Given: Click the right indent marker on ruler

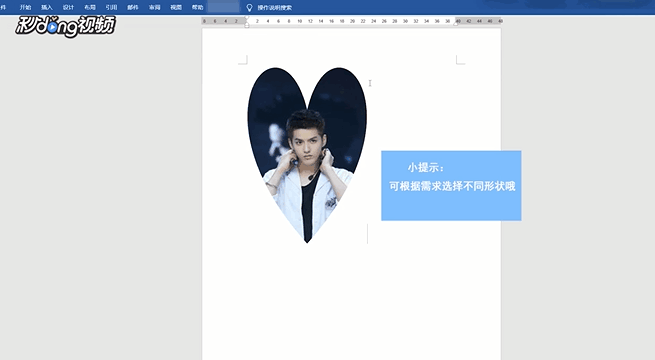Looking at the screenshot, I should [x=456, y=24].
